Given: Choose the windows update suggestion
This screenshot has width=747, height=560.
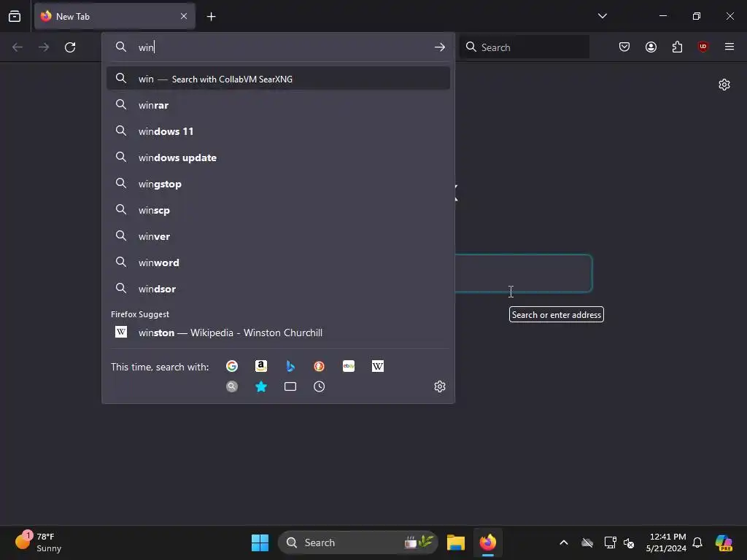Looking at the screenshot, I should coord(278,157).
